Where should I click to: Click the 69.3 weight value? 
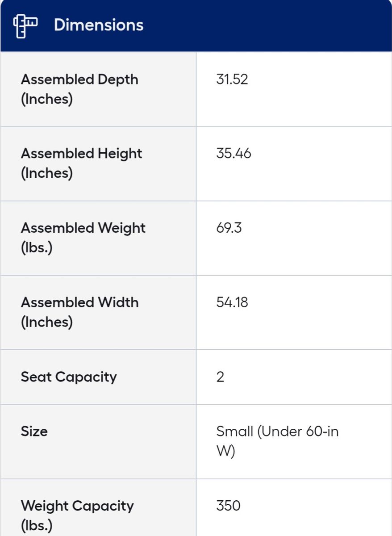pos(229,228)
